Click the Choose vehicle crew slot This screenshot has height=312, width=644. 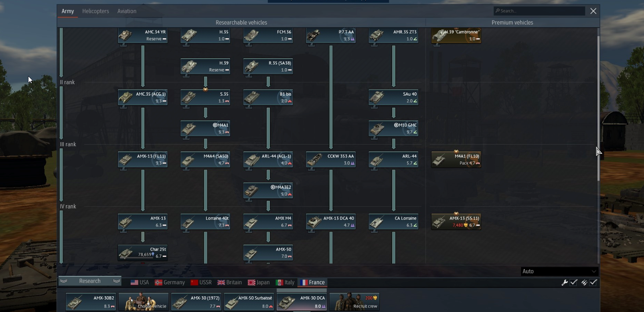pyautogui.click(x=144, y=302)
